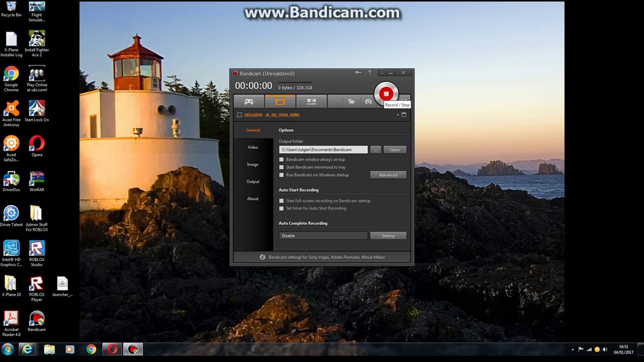The height and width of the screenshot is (362, 644).
Task: Open Acrobat Reader 4.0 desktop icon
Action: (x=11, y=324)
